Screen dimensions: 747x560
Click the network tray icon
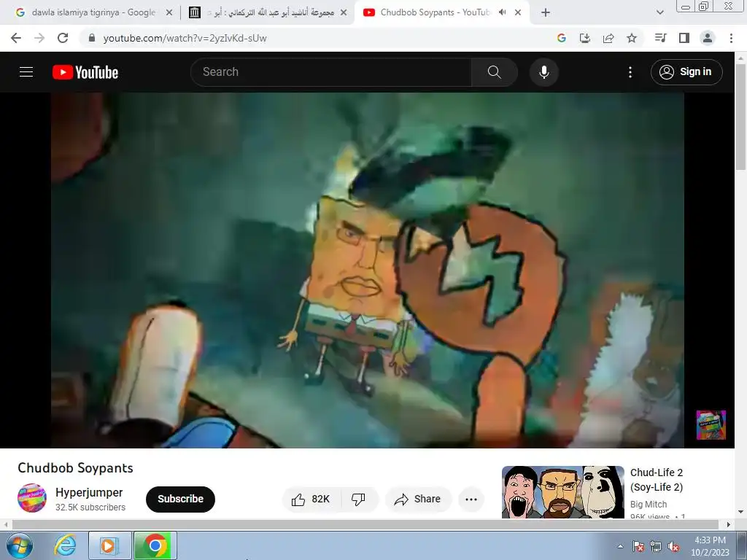pos(656,546)
